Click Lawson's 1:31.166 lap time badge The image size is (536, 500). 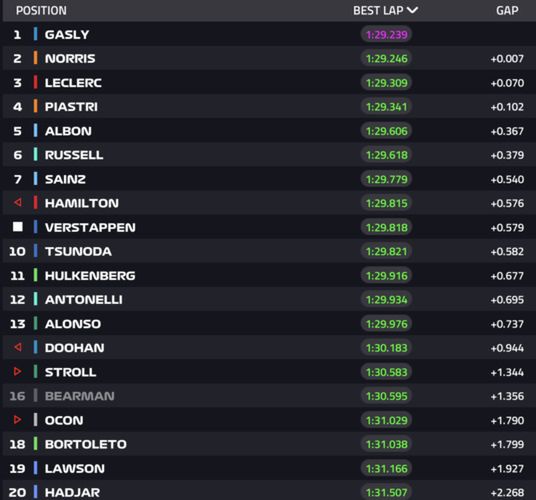click(x=386, y=468)
